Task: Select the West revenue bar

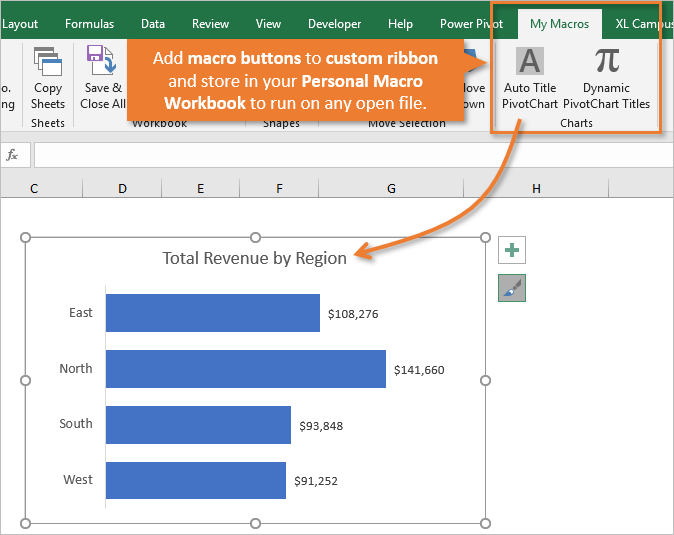Action: (196, 480)
